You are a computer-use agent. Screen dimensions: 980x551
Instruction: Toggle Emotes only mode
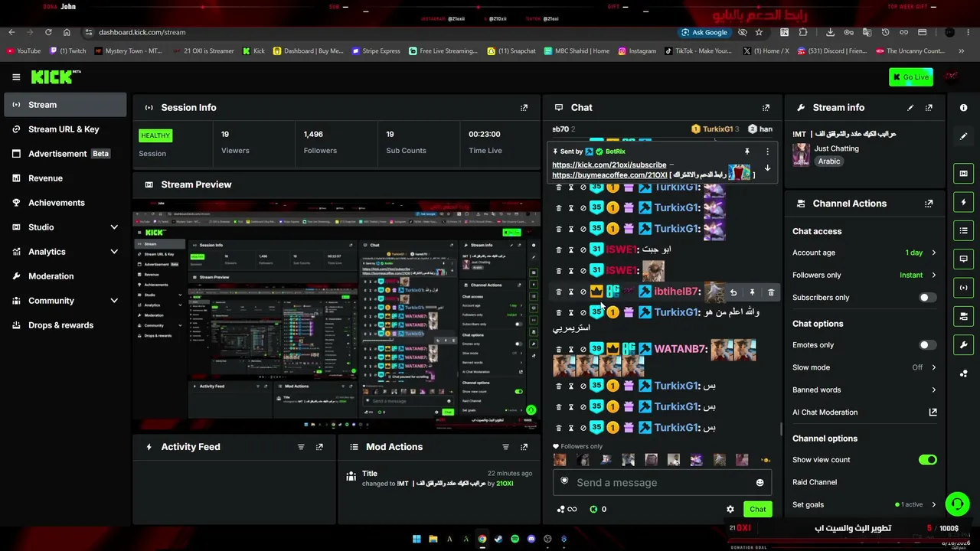(927, 345)
